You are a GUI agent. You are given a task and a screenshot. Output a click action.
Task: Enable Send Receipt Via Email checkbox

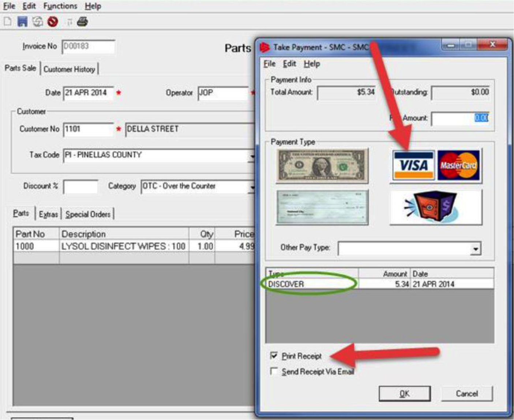[274, 371]
